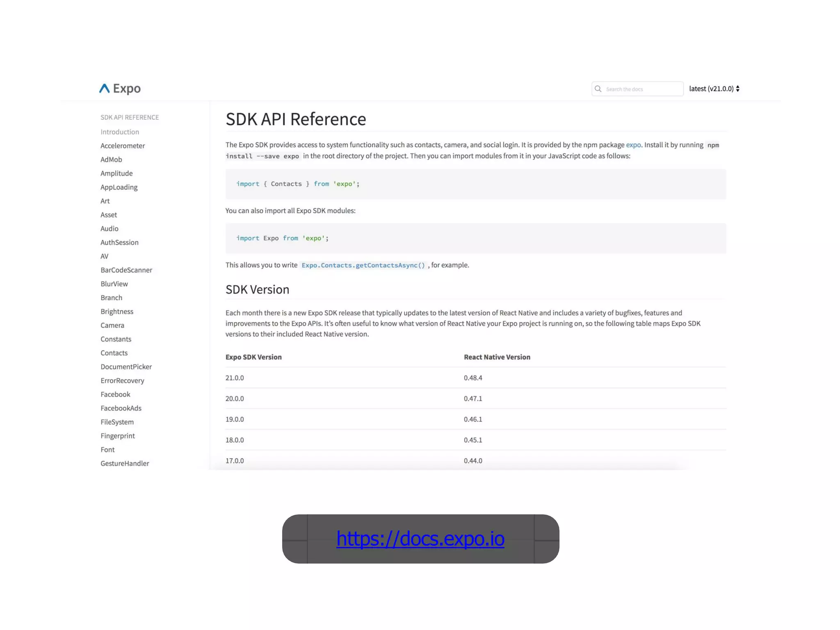Click the 20.0.0 table cell
The width and height of the screenshot is (840, 630).
(x=235, y=399)
